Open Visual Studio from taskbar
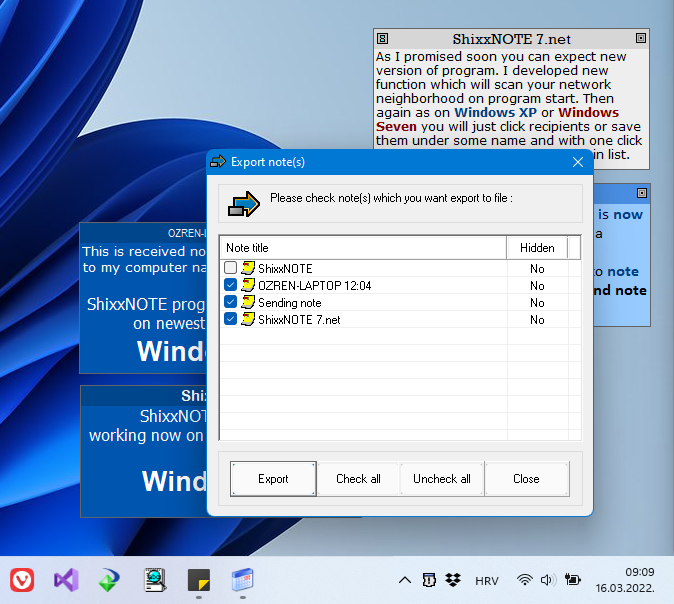Viewport: 674px width, 604px height. pyautogui.click(x=66, y=580)
